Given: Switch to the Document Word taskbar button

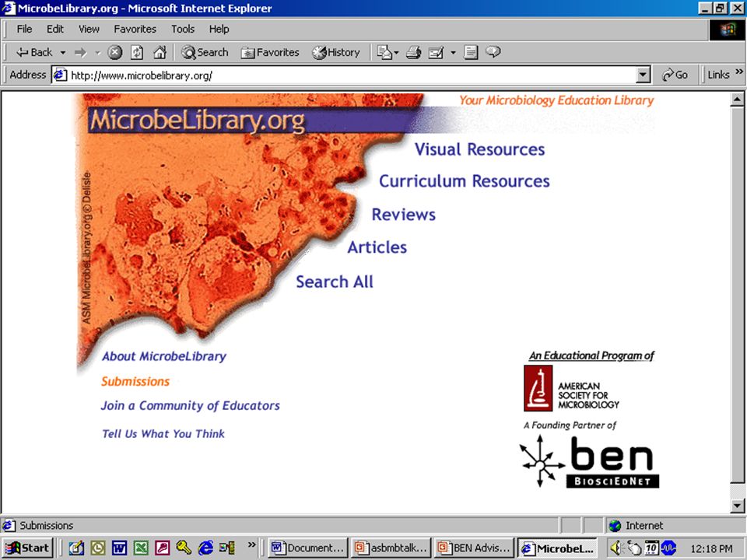Looking at the screenshot, I should 308,548.
